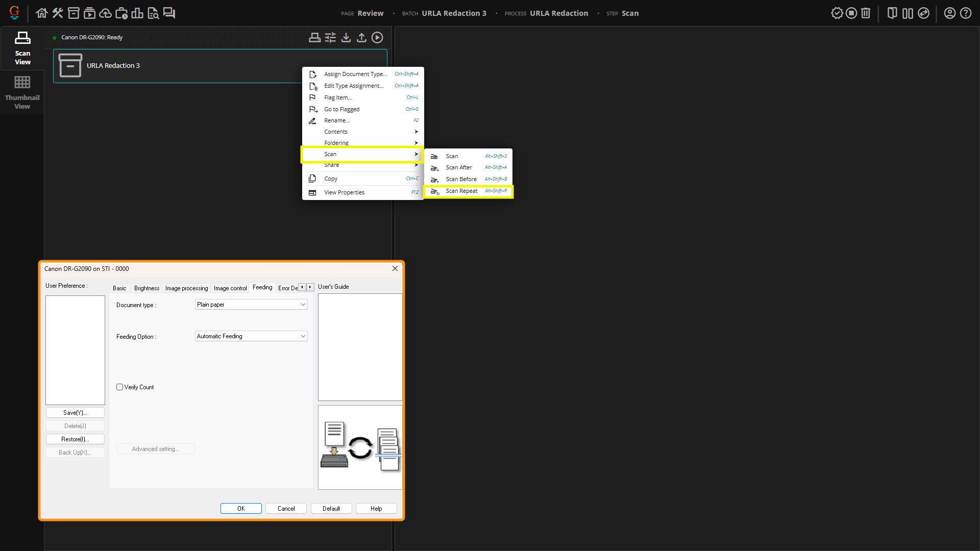The height and width of the screenshot is (551, 980).
Task: Open the user account profile icon
Action: [949, 13]
